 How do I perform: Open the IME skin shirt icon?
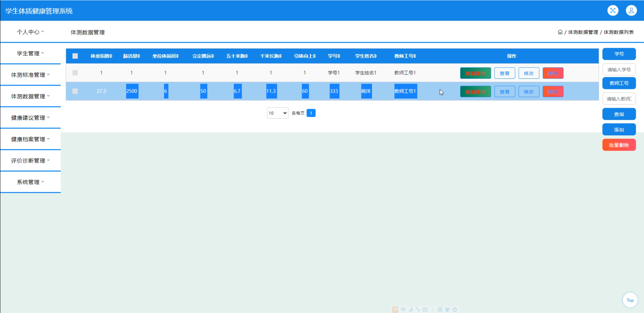(x=447, y=310)
